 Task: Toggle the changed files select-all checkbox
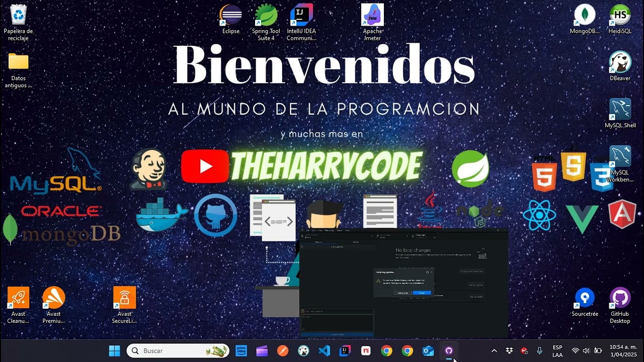[302, 246]
